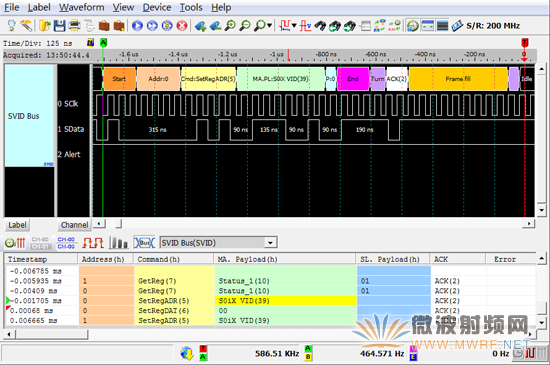The width and height of the screenshot is (550, 365).
Task: Open the zoom magnifier dropdown arrow
Action: 269,26
